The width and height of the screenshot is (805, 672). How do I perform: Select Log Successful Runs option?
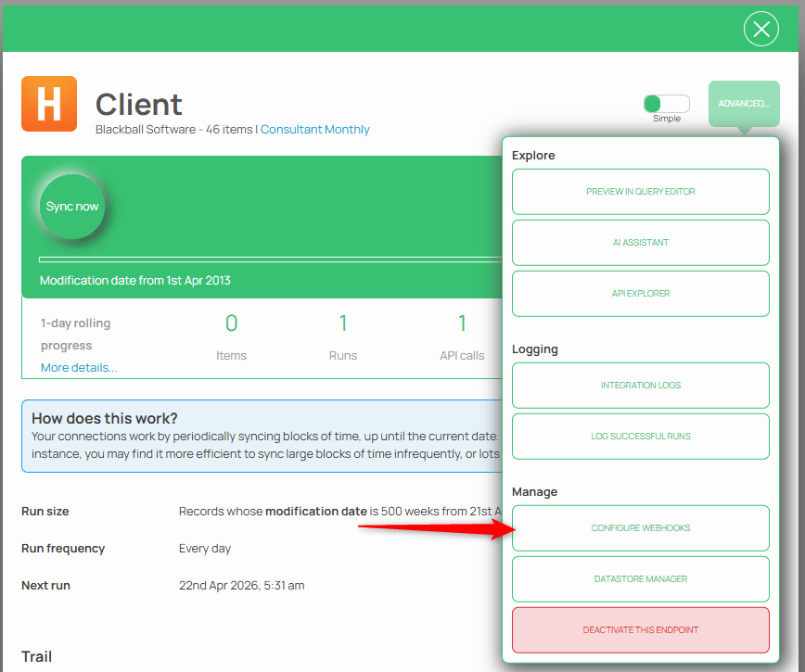(640, 437)
